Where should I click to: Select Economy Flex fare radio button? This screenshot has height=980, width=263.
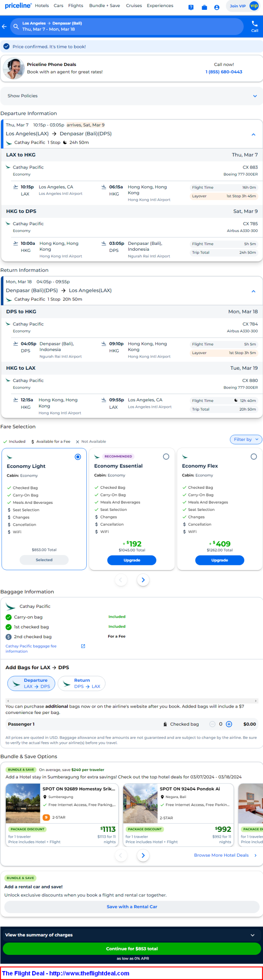[254, 457]
